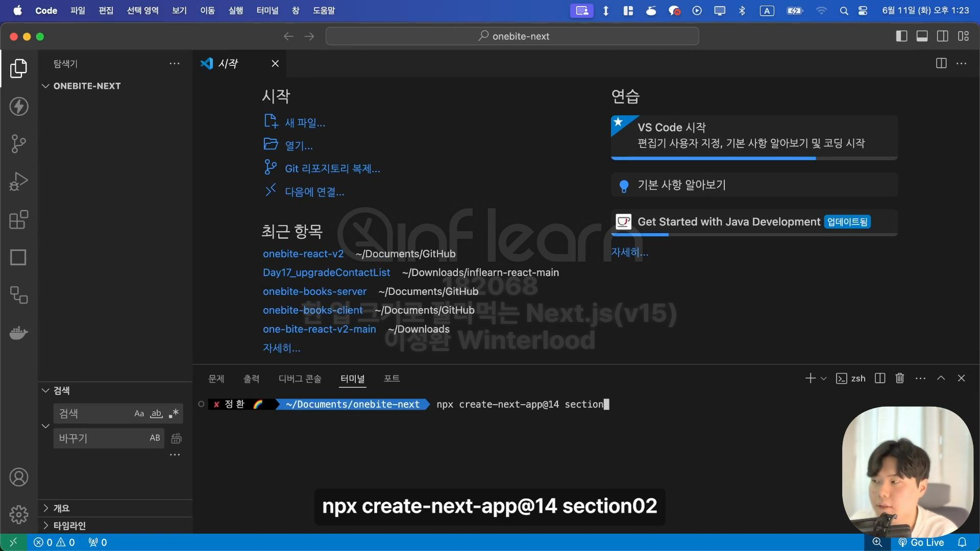
Task: Toggle Match Whole Word in search
Action: tap(156, 414)
